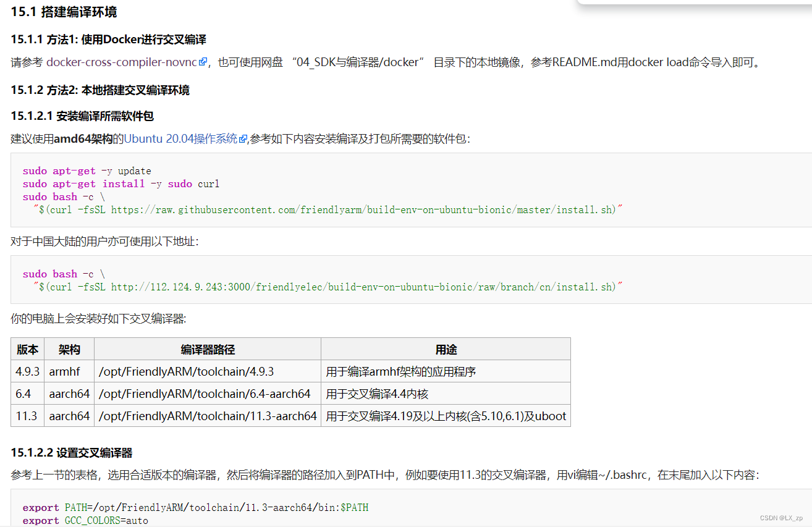
Task: Click paragraph mentioning ~/.bashrc editing
Action: [384, 475]
